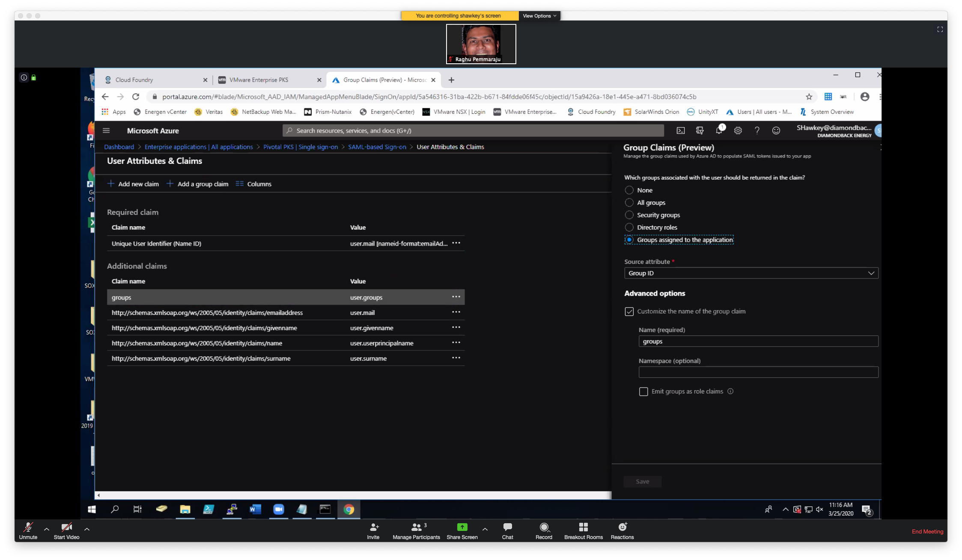This screenshot has width=962, height=560.
Task: Open Manage Participants in Zoom
Action: 416,531
